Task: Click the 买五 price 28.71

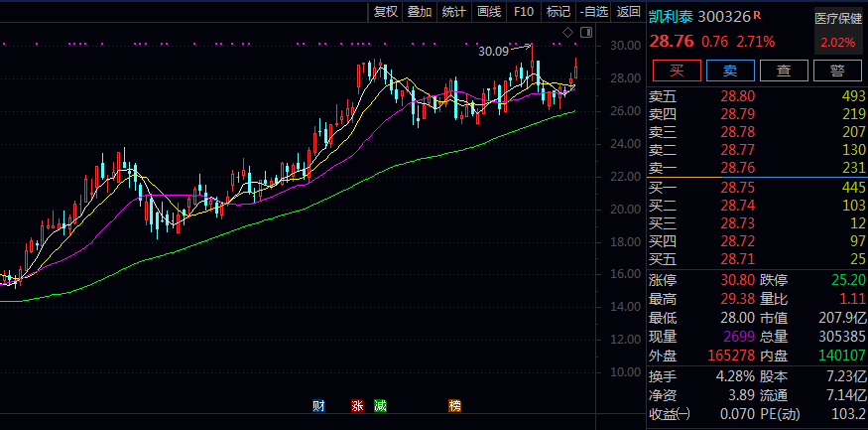Action: [x=737, y=259]
